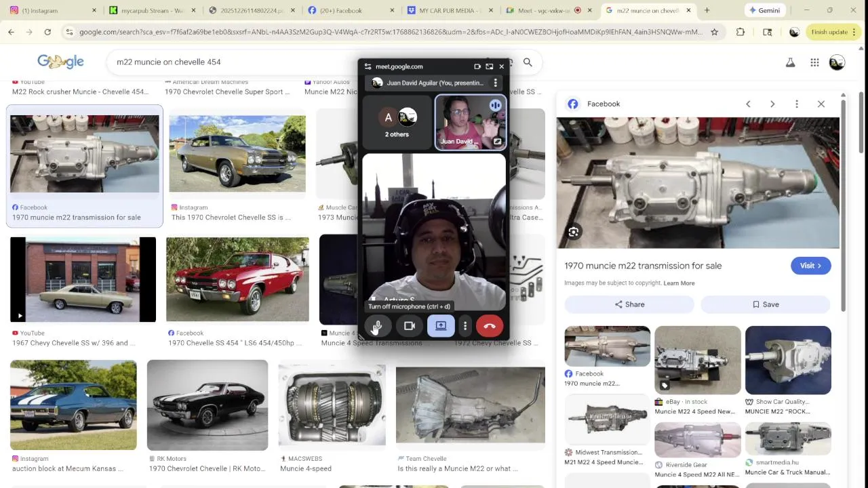Switch to the mycarpub Stream tab
Screen dimensions: 868x488
click(153, 10)
